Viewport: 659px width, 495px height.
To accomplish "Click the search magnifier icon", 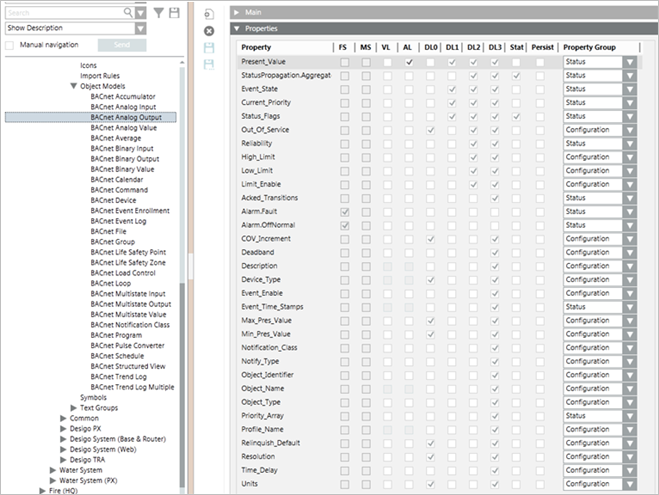I will pos(128,13).
